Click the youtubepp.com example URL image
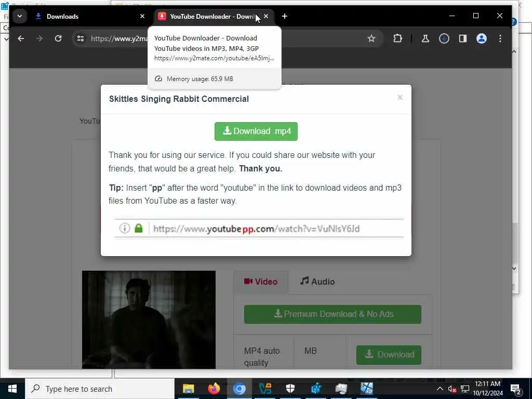This screenshot has width=532, height=399. point(259,229)
